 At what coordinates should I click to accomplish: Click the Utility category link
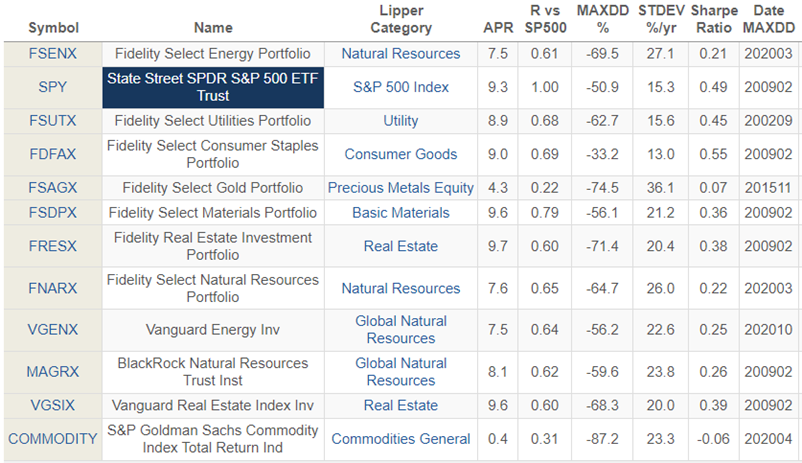coord(400,121)
